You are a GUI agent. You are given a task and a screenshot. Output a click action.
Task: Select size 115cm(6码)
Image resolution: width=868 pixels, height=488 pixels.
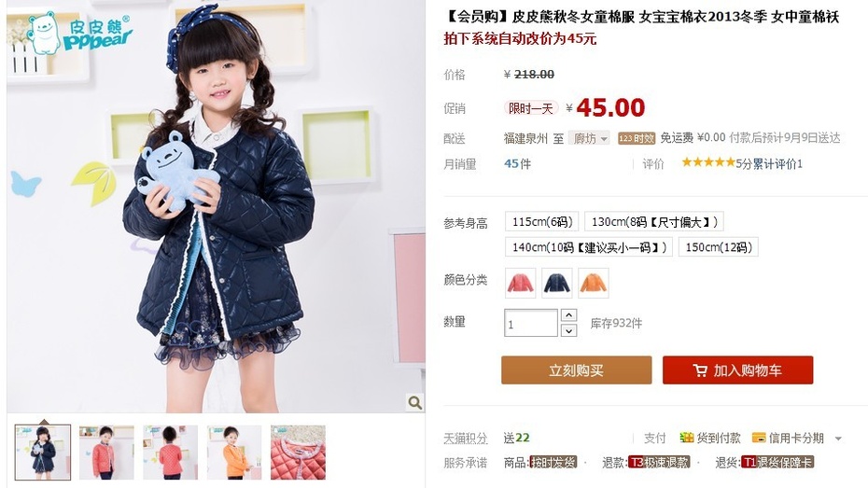tap(542, 222)
